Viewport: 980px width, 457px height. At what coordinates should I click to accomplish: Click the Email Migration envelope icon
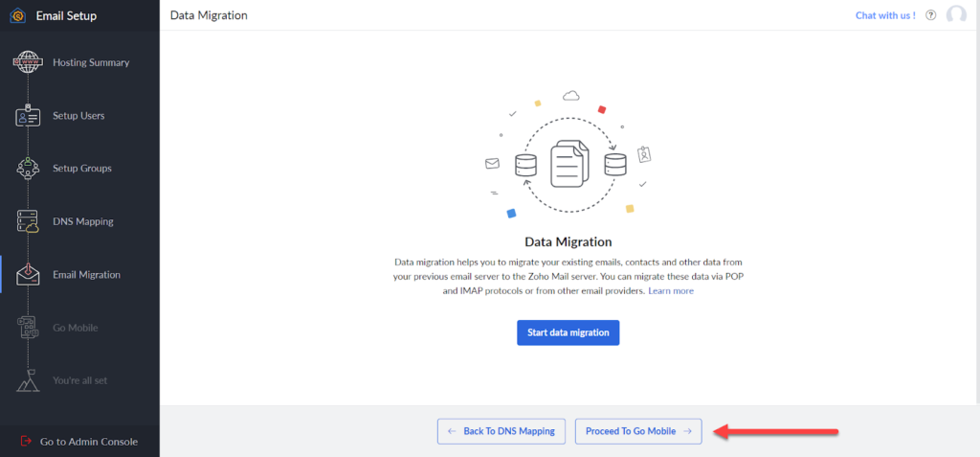(x=28, y=274)
